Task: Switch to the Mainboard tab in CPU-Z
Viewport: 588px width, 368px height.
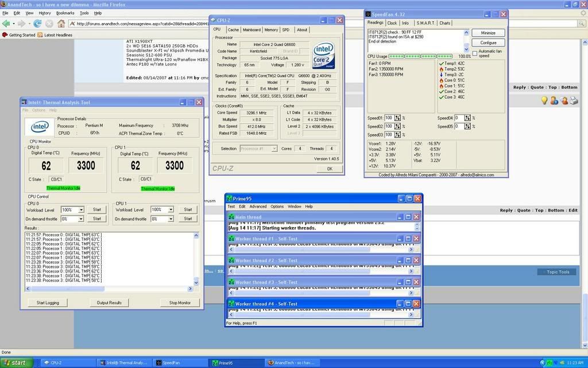Action: [x=252, y=30]
